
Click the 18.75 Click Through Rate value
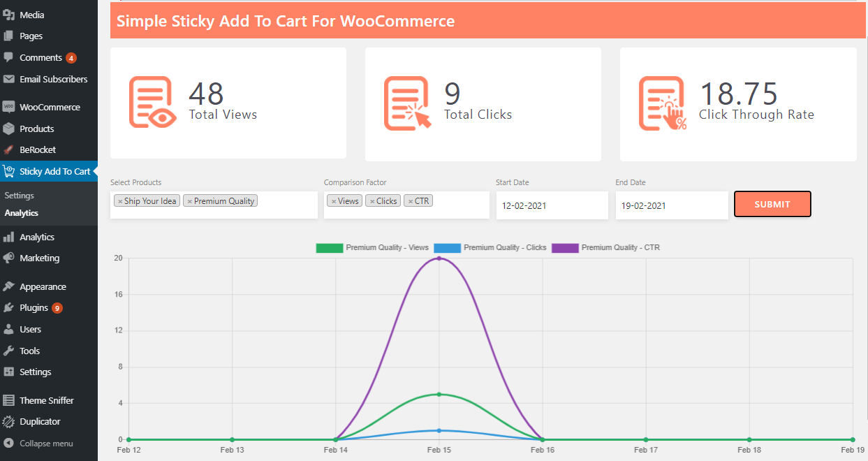(x=739, y=94)
